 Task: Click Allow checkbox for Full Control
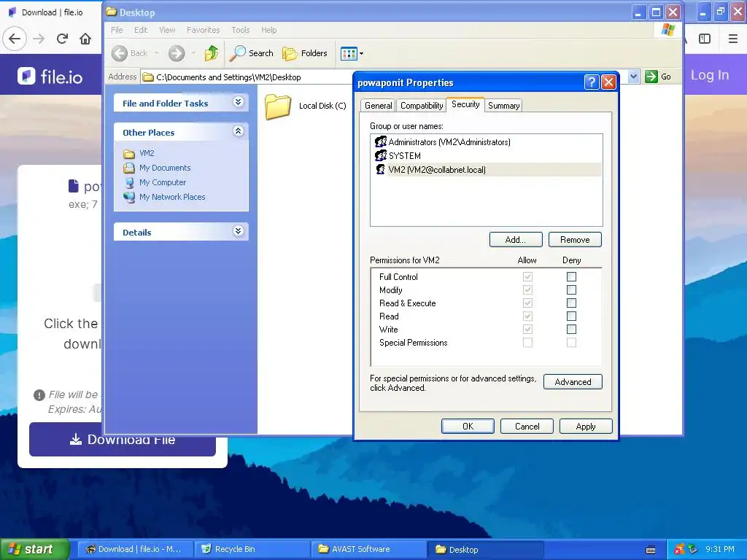click(527, 276)
